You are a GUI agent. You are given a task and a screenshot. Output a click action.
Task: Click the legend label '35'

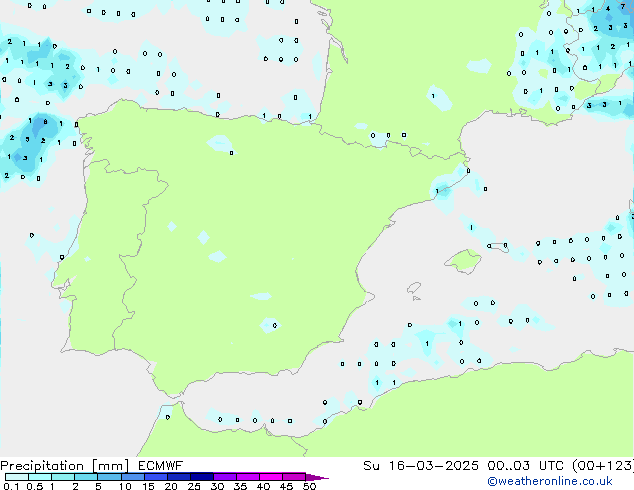[x=240, y=486]
